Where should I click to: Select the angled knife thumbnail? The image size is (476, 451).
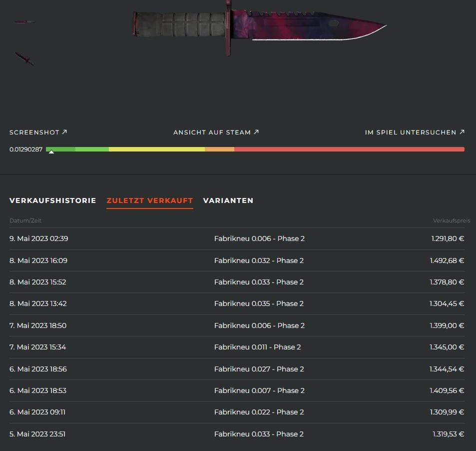24,58
